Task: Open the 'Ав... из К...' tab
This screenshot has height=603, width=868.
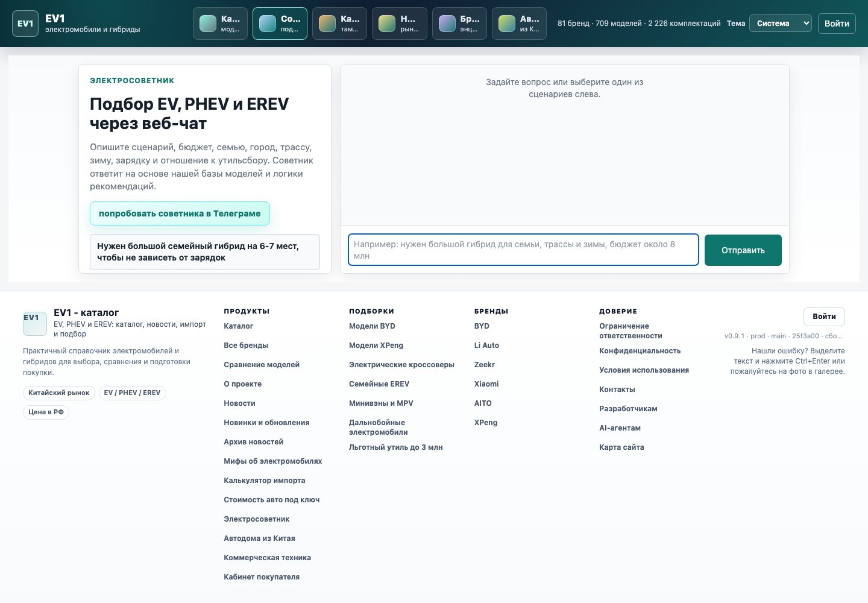Action: (519, 24)
